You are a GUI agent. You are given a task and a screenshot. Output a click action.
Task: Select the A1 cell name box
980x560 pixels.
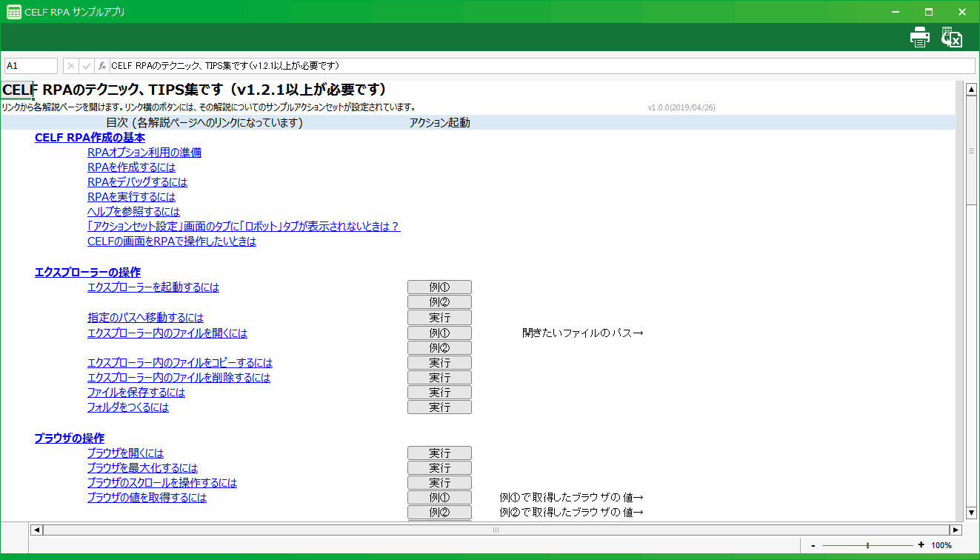click(30, 65)
